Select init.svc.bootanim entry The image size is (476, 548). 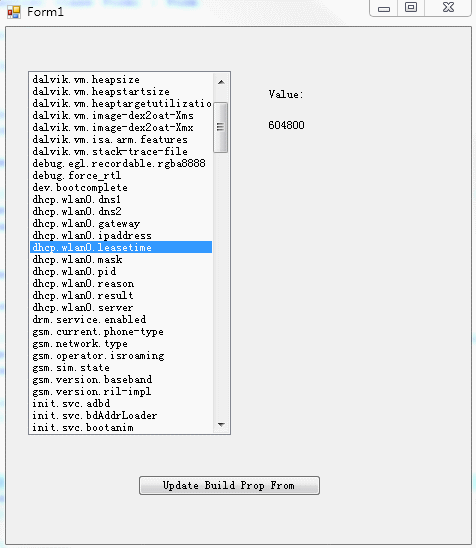121,427
